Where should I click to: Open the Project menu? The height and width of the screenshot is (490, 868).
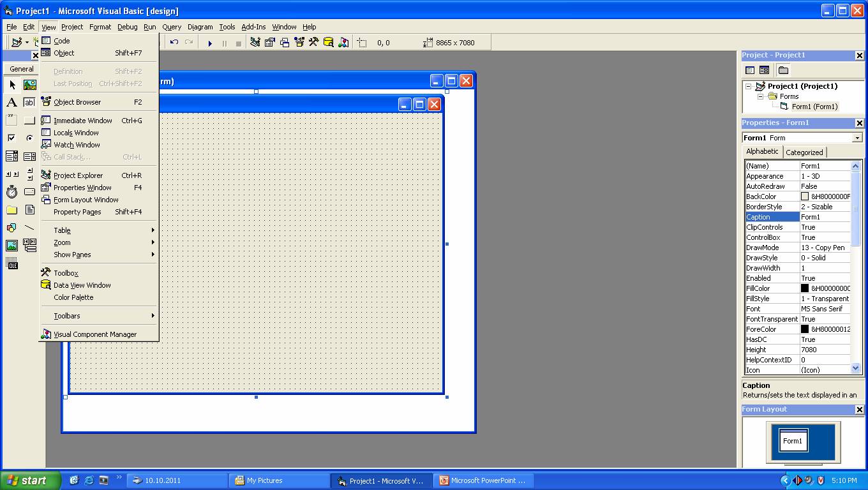point(72,27)
